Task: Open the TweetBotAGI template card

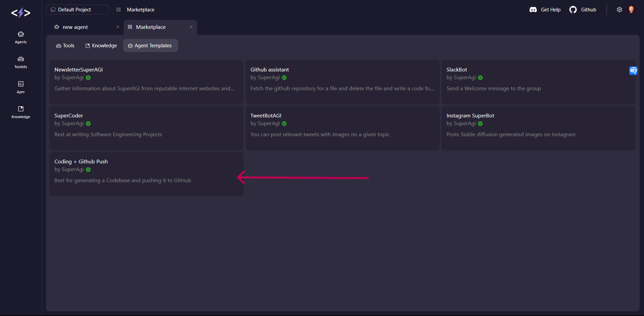Action: [342, 128]
